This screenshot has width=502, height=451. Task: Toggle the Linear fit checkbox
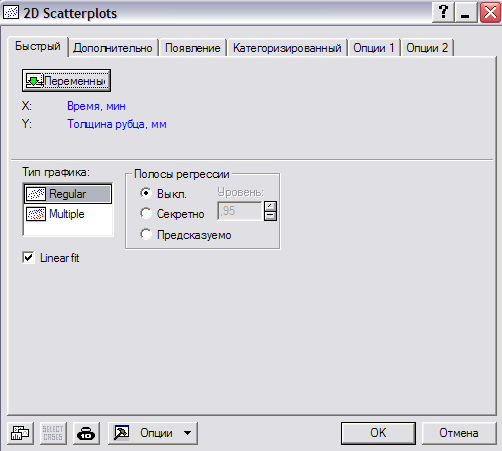click(x=28, y=258)
